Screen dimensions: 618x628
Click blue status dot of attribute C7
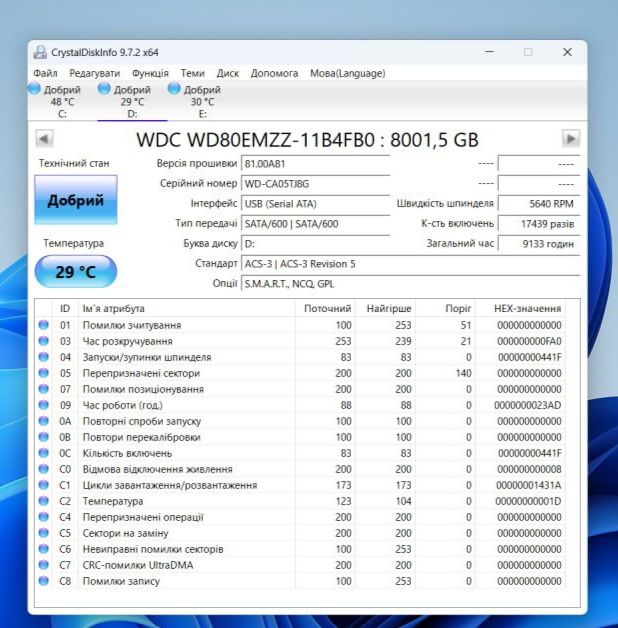[44, 565]
